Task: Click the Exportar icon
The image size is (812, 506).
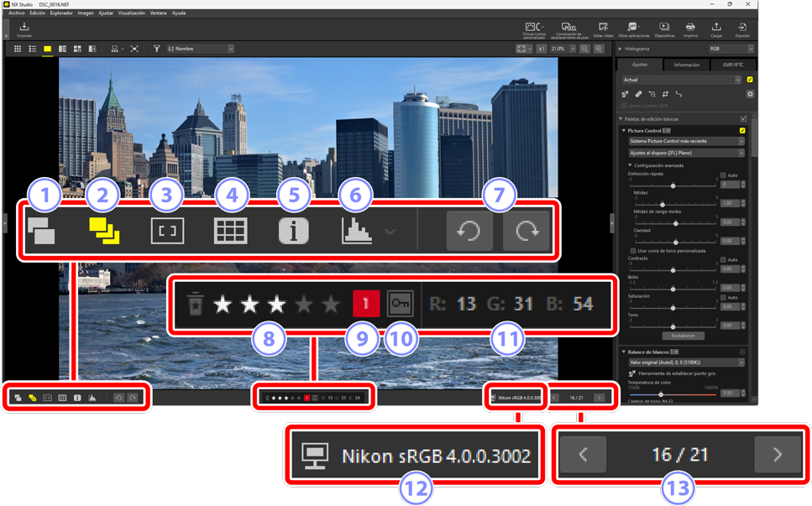Action: [742, 28]
